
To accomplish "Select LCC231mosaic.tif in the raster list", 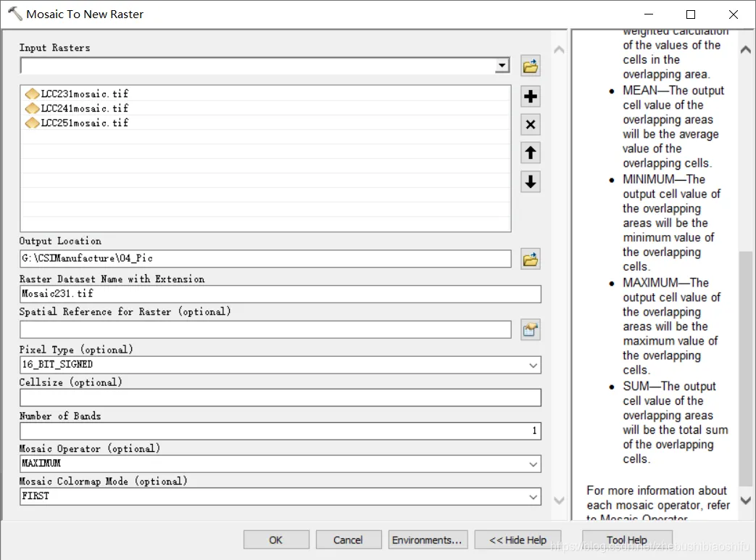I will tap(84, 94).
